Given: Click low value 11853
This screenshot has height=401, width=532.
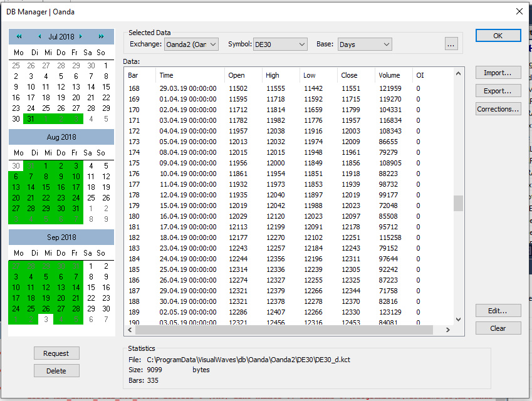Looking at the screenshot, I should point(313,184).
